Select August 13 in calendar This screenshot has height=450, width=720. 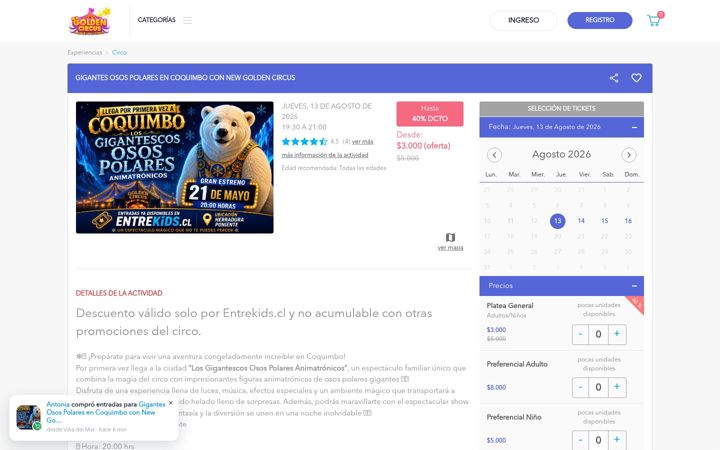point(557,221)
